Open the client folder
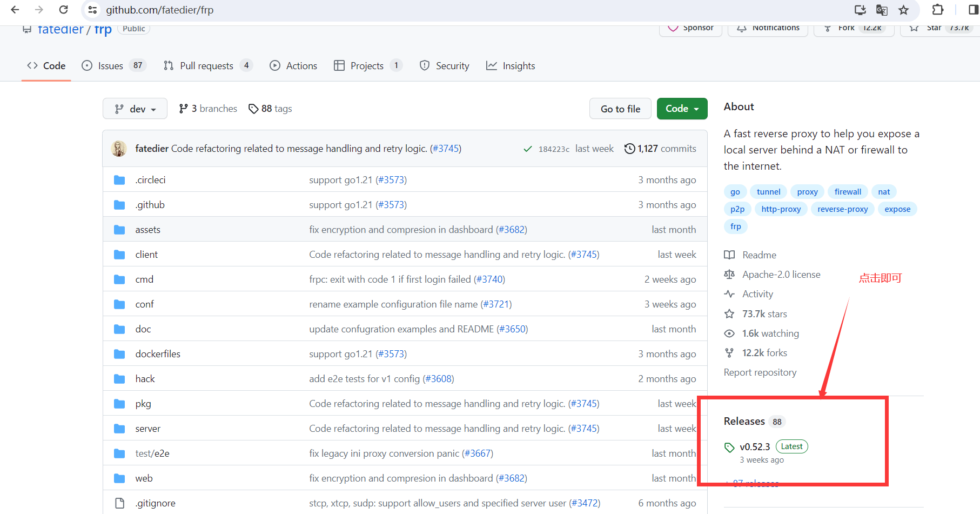 [x=146, y=255]
